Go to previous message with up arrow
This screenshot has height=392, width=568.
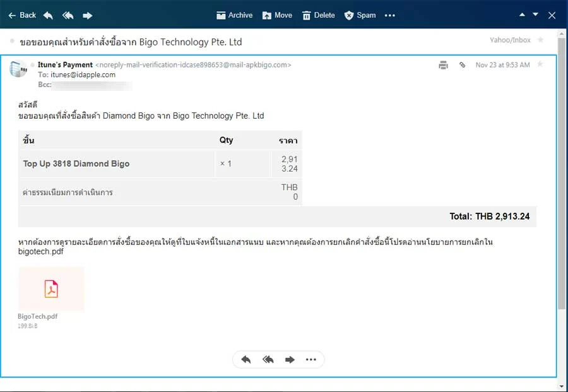522,15
